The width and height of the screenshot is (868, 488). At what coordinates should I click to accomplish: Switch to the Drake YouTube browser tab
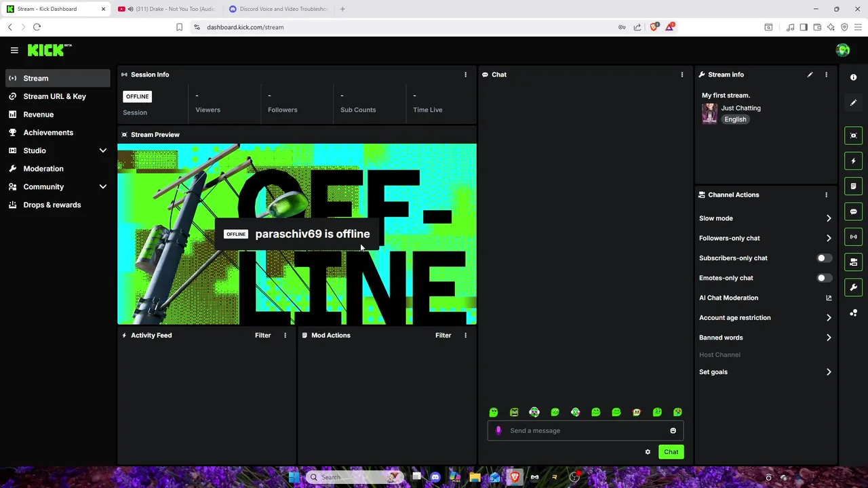[166, 9]
